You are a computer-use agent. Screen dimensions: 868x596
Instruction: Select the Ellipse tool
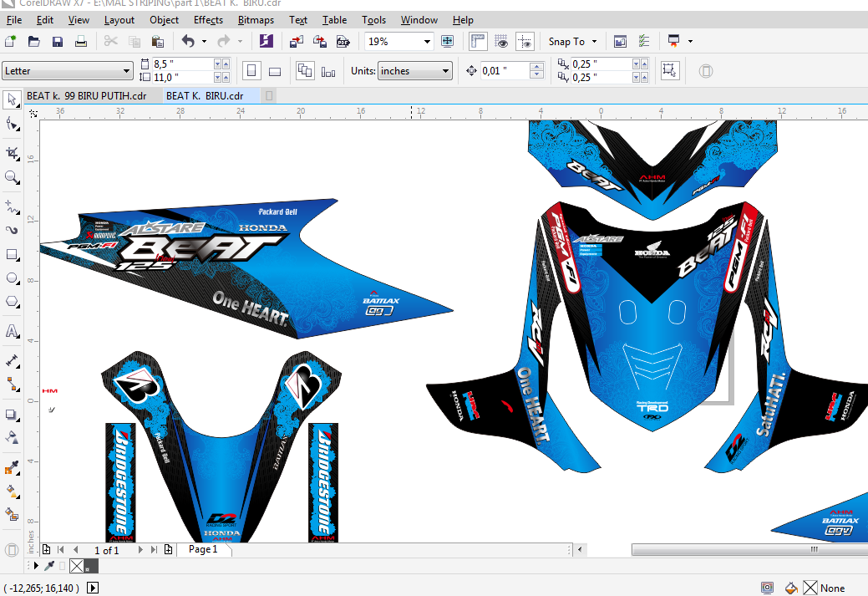[12, 278]
